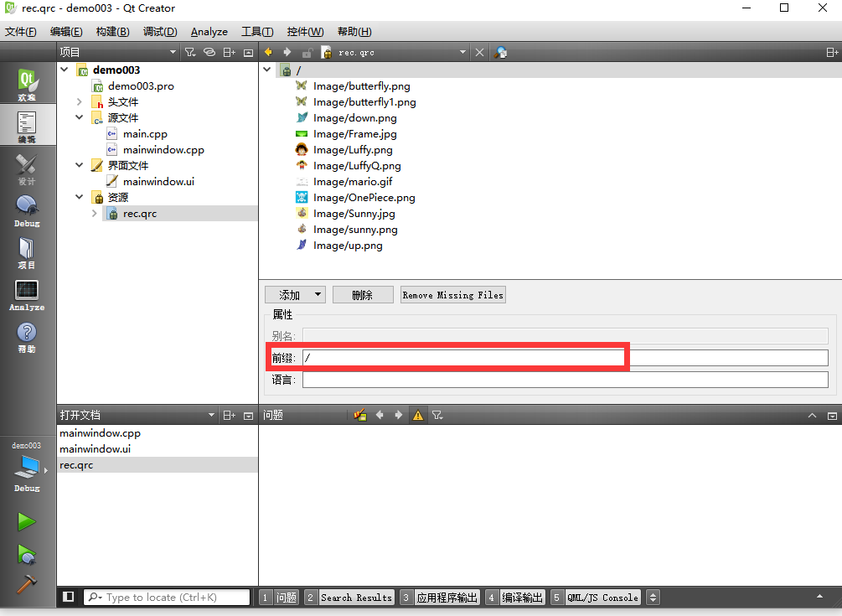Open the rec.qrc document selector dropdown
The width and height of the screenshot is (842, 616).
[462, 52]
